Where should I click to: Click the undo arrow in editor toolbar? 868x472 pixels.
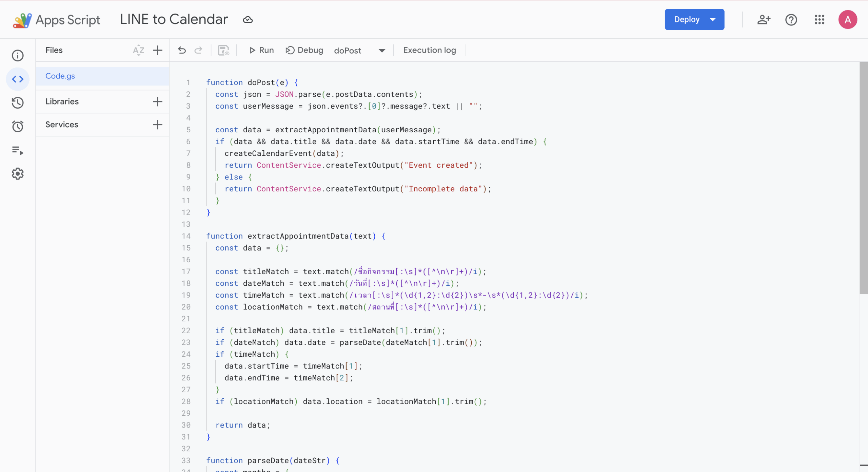182,50
